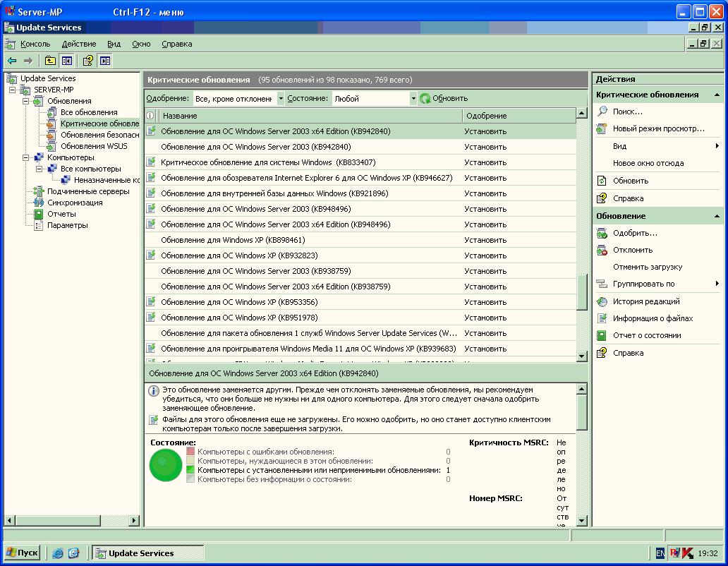Click the Отчет о состоянии icon

(602, 335)
